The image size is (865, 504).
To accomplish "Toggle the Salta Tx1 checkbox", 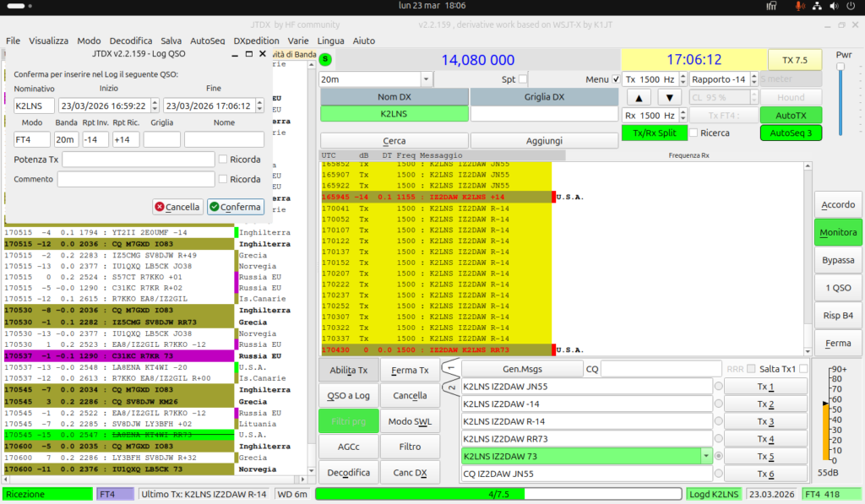I will click(x=803, y=369).
